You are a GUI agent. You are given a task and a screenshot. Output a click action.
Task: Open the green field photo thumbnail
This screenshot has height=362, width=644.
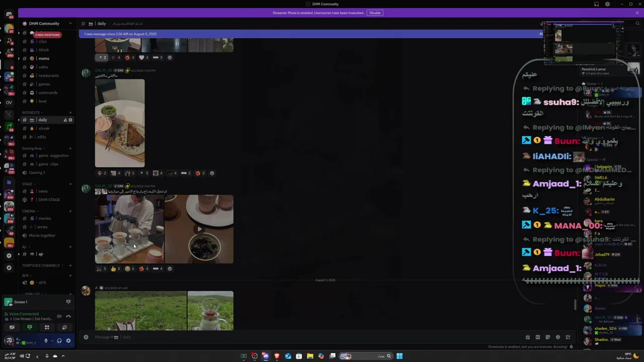click(141, 311)
